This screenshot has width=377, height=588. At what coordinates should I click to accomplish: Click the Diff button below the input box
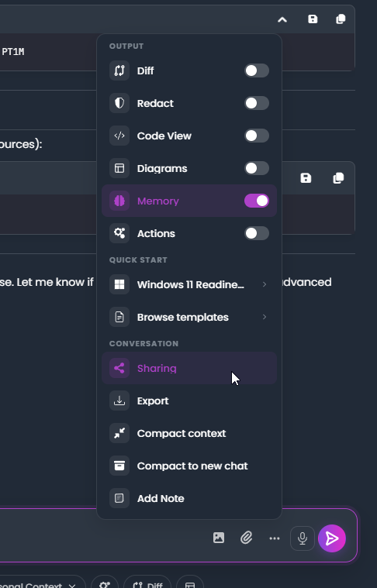point(147,583)
